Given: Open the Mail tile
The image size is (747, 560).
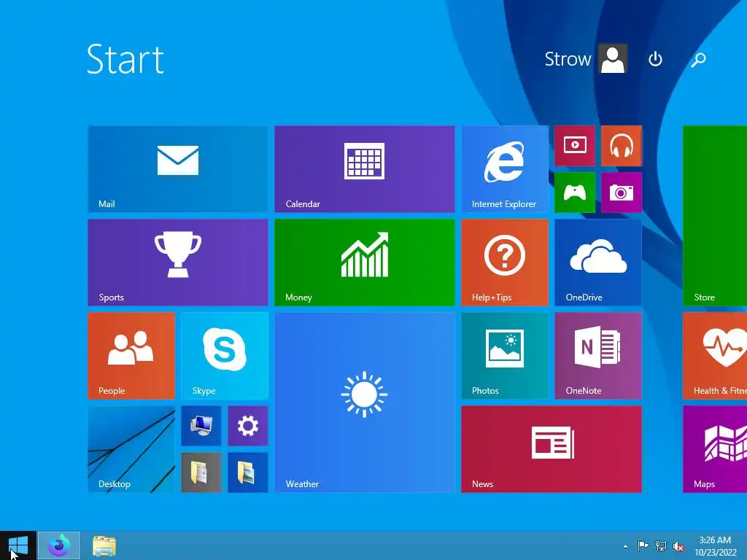Looking at the screenshot, I should point(178,169).
